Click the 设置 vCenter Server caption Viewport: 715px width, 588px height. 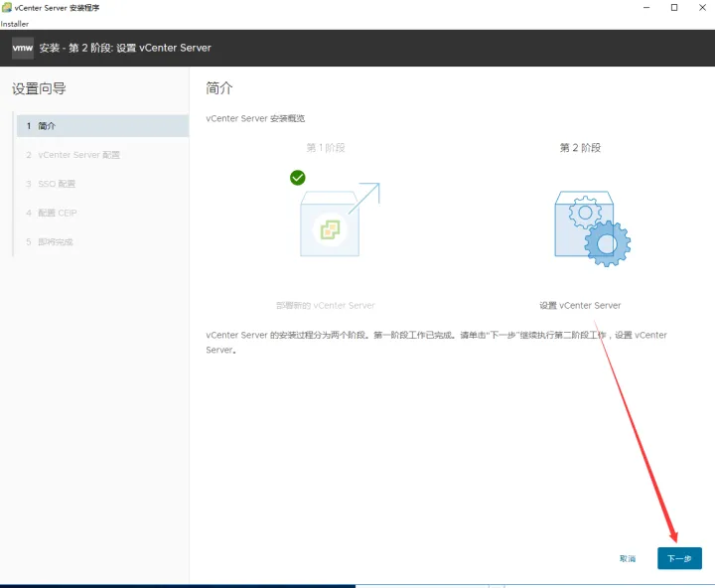pyautogui.click(x=580, y=306)
